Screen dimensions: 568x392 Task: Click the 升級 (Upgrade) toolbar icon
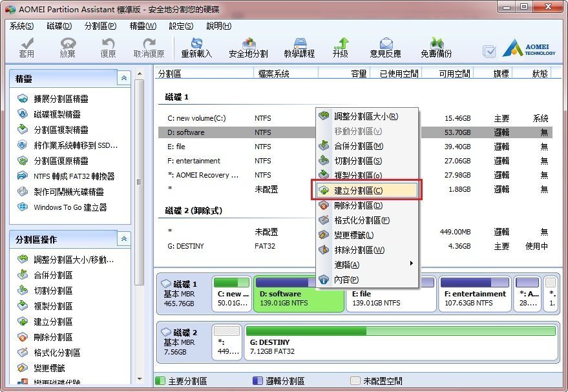[341, 43]
